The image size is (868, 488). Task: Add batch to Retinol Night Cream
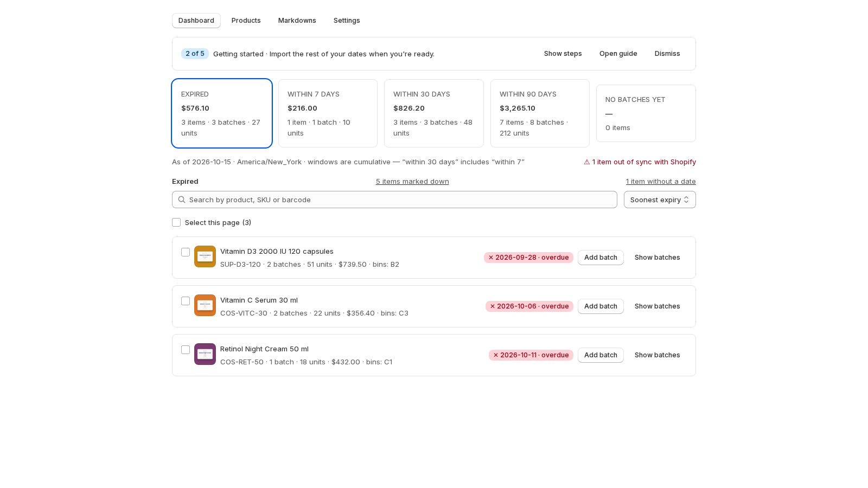pyautogui.click(x=601, y=355)
